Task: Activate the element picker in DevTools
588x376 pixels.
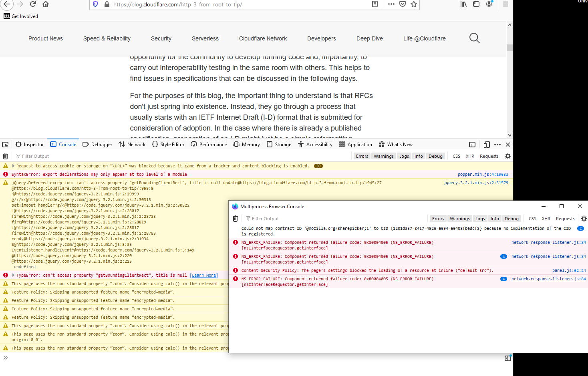Action: (x=5, y=145)
